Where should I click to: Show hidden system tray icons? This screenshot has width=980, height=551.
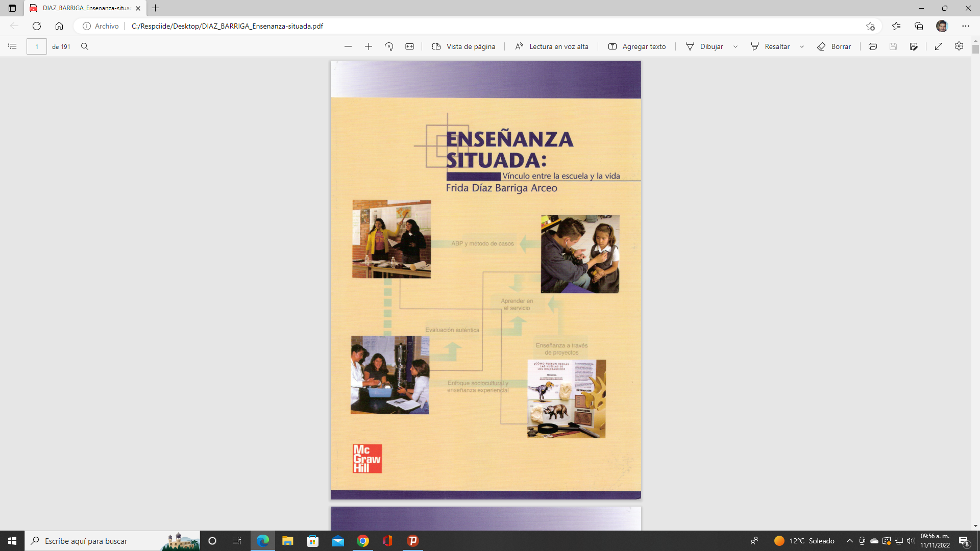click(849, 541)
